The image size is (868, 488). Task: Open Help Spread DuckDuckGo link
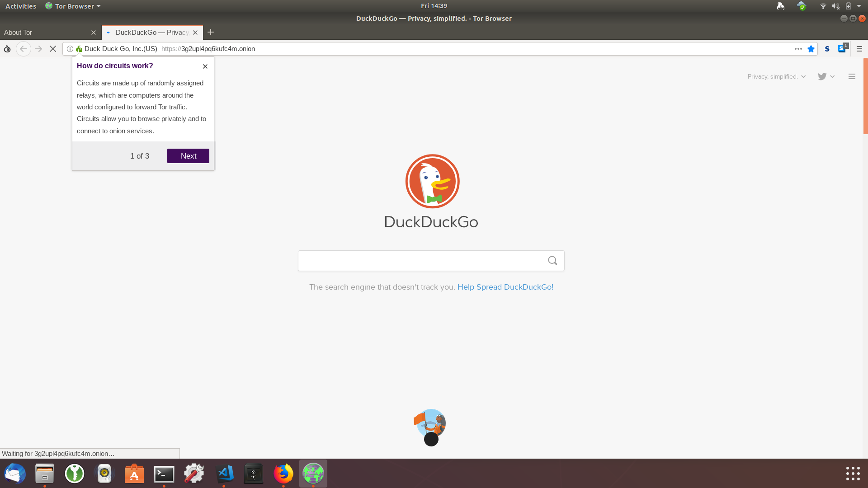click(505, 287)
